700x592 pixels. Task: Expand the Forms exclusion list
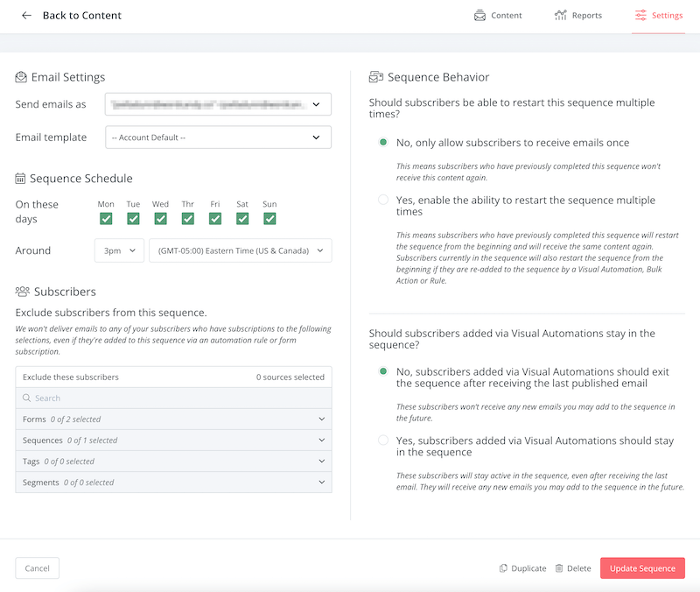coord(173,419)
